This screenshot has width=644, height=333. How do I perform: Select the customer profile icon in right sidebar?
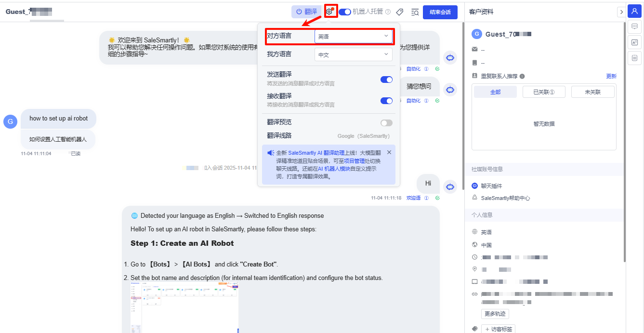tap(634, 11)
